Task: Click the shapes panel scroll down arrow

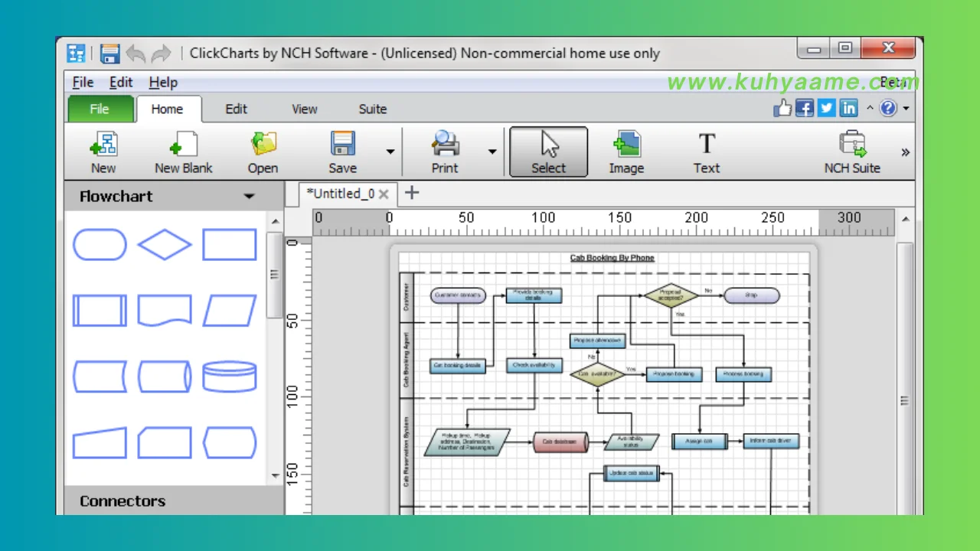Action: point(276,476)
